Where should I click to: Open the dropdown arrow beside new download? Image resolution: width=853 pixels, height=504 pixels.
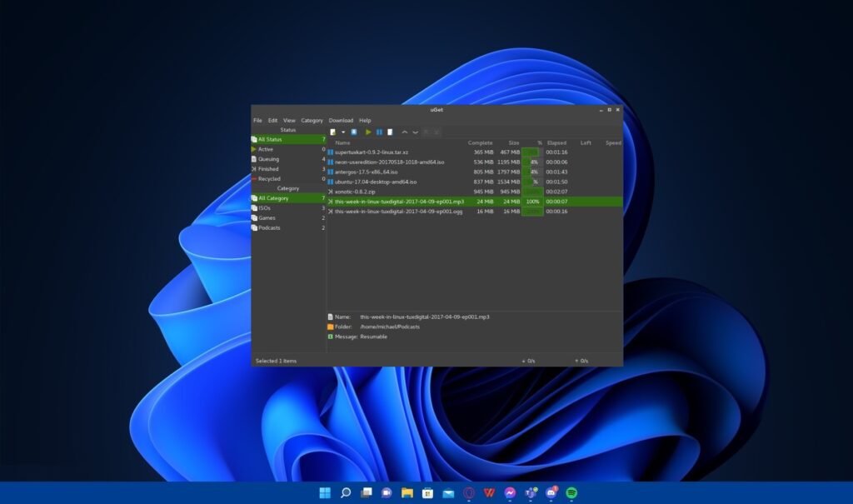343,132
